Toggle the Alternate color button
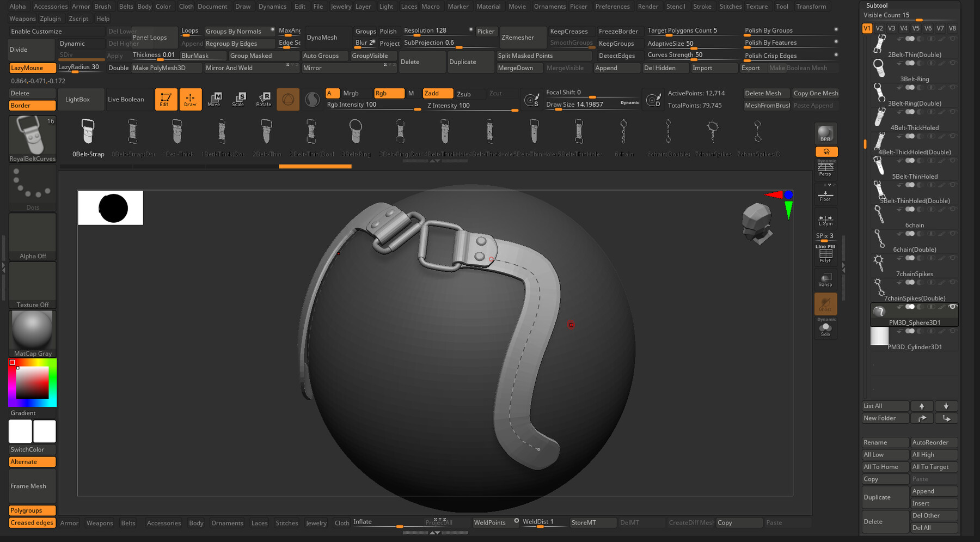 coord(33,461)
